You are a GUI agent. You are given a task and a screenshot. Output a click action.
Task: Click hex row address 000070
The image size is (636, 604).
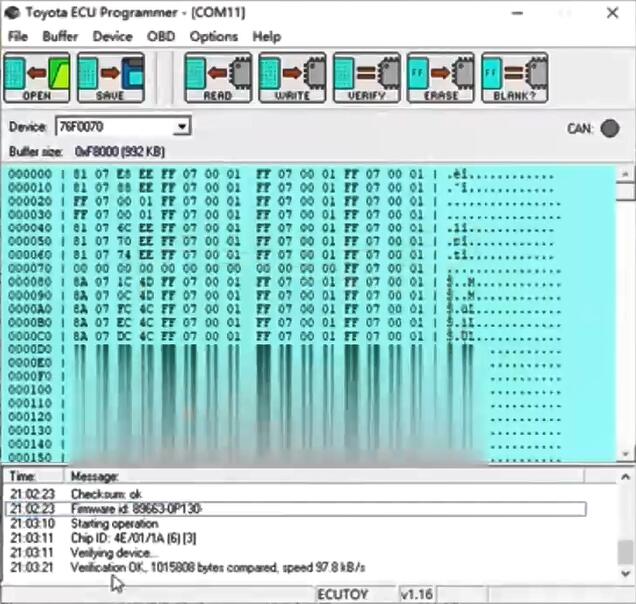point(30,268)
